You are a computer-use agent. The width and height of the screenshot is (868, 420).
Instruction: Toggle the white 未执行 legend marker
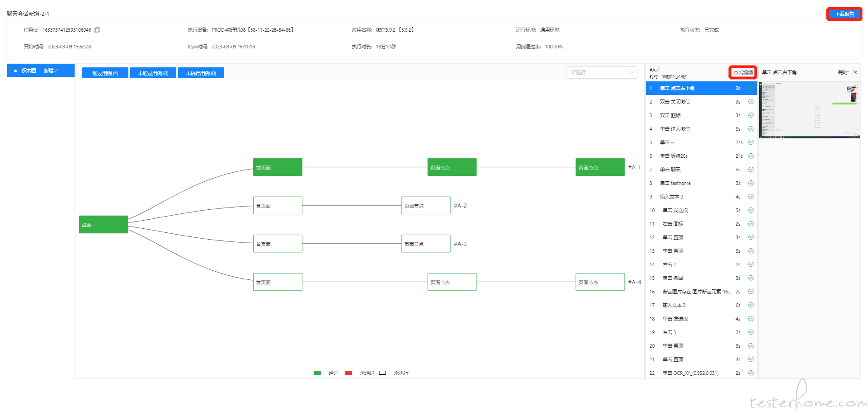click(382, 373)
